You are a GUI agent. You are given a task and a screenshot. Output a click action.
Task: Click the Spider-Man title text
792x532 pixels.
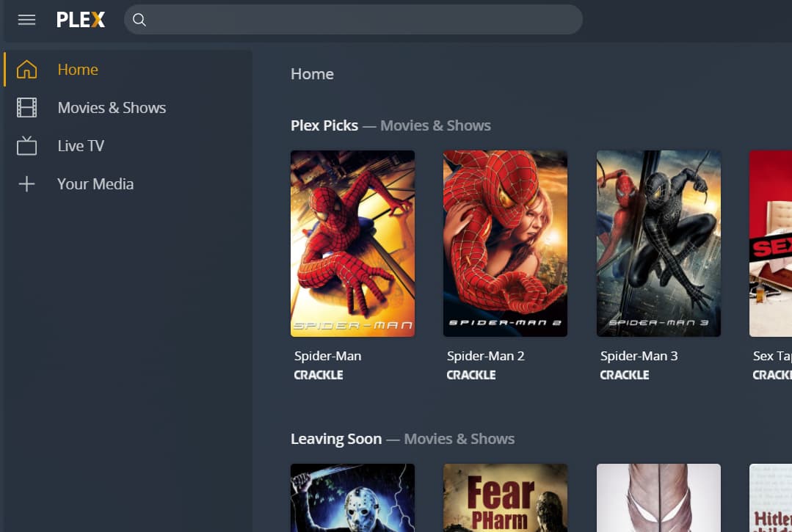pyautogui.click(x=328, y=356)
